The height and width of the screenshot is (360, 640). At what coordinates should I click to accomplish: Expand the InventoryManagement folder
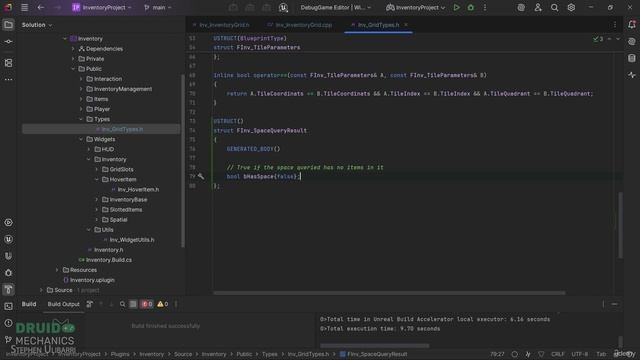coord(81,89)
